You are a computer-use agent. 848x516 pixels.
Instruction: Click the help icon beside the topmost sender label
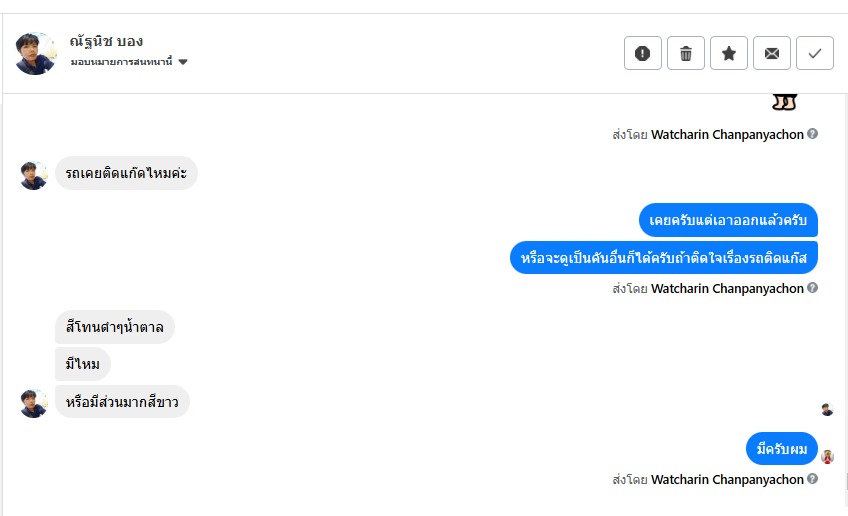813,134
